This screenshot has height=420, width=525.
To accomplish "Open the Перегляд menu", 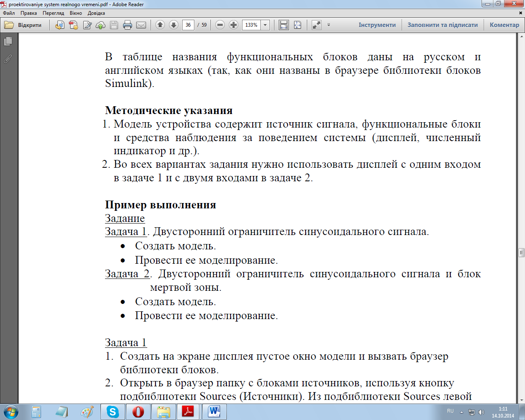I will pos(53,13).
